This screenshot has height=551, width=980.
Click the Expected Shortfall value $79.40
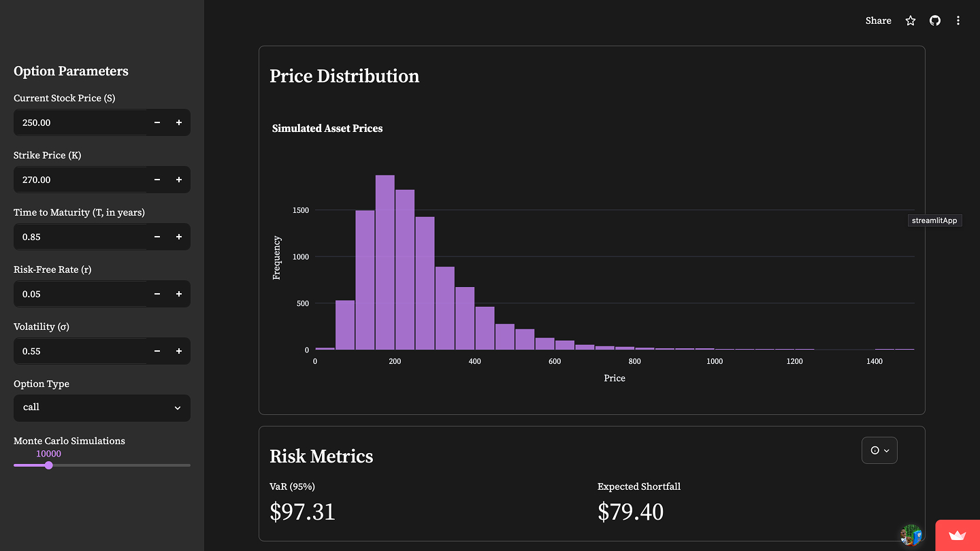[x=630, y=512]
